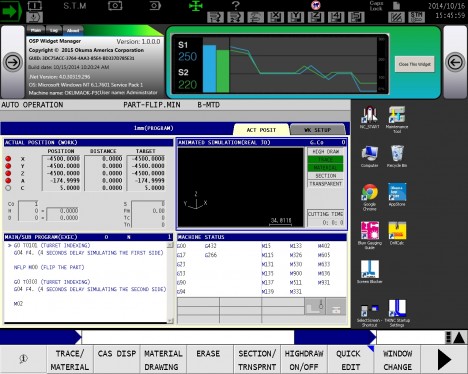Click the unlit C axis indicator

point(8,188)
